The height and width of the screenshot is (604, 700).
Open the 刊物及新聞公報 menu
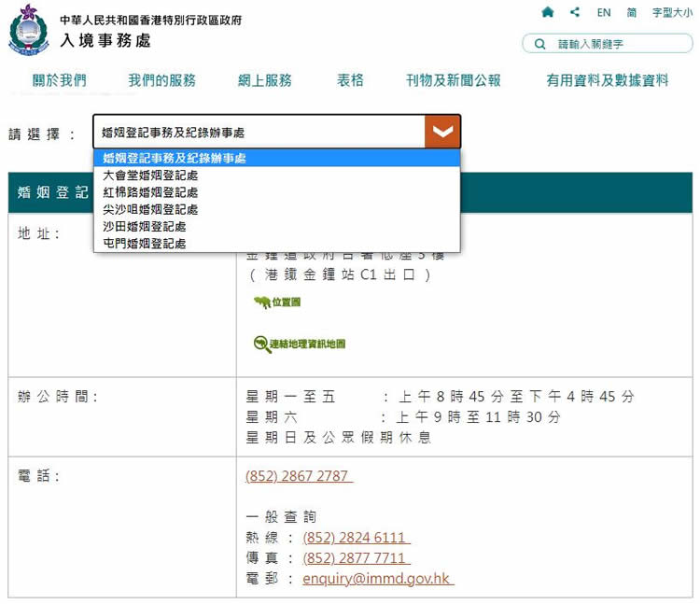pos(453,80)
